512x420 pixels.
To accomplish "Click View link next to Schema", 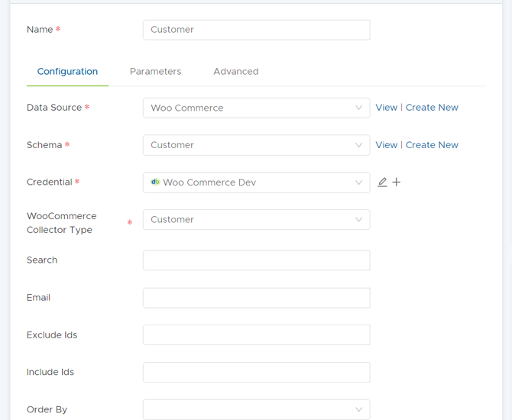I will [x=386, y=145].
